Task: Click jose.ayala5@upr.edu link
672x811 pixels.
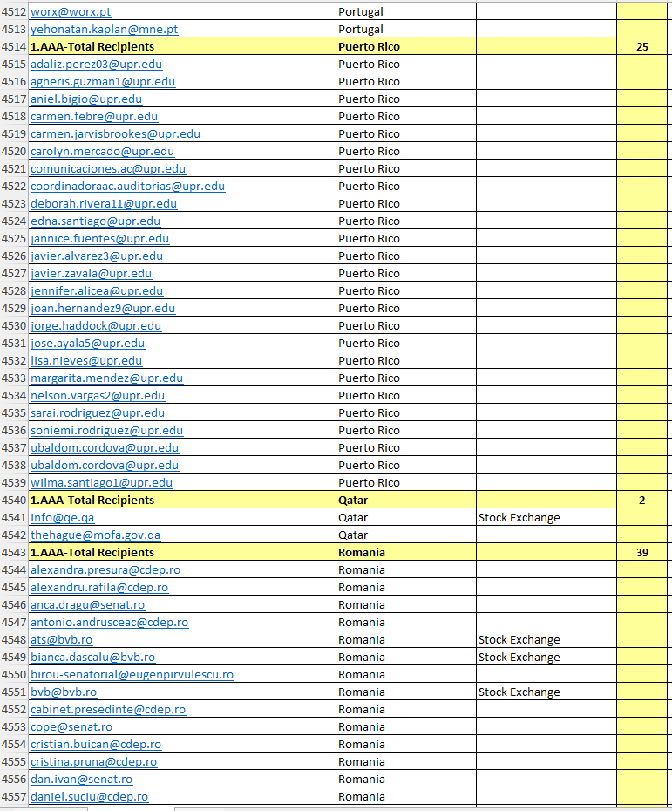Action: pos(87,344)
